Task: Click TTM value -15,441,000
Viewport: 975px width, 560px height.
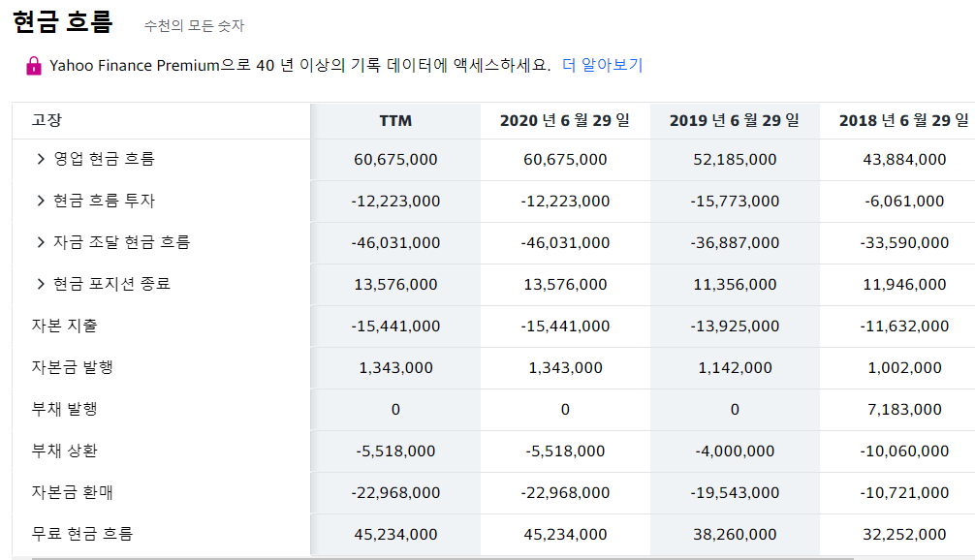Action: coord(395,327)
